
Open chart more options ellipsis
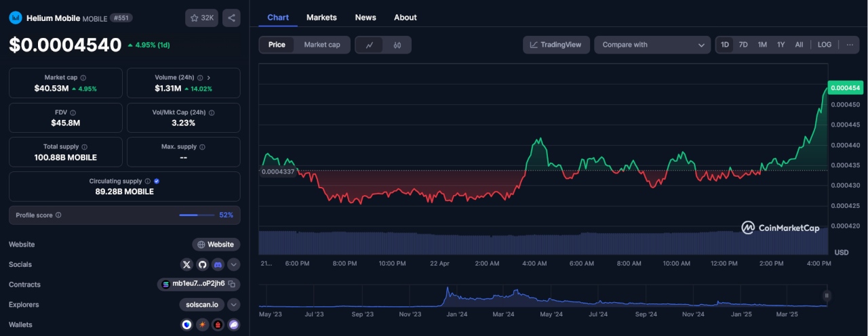click(x=850, y=45)
